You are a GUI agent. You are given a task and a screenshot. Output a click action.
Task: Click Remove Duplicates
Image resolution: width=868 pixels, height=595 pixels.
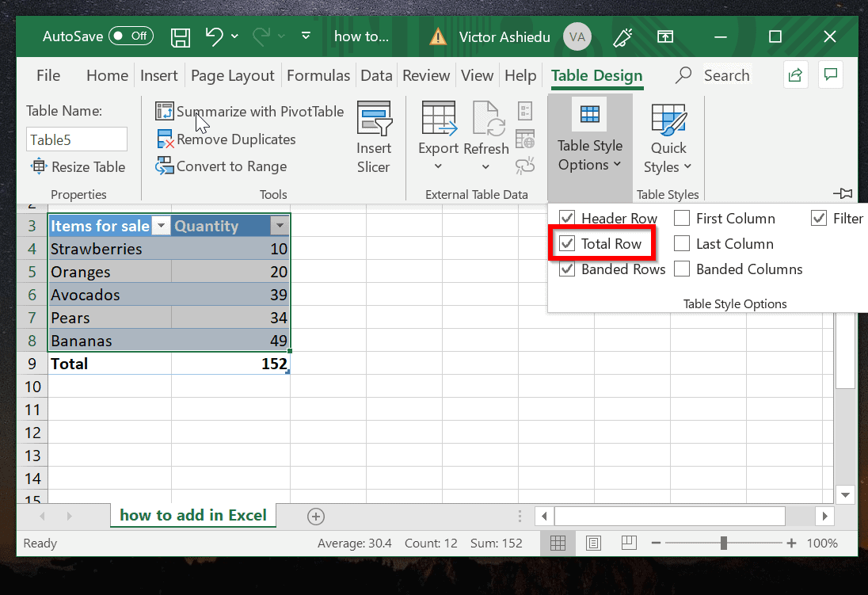(x=226, y=139)
